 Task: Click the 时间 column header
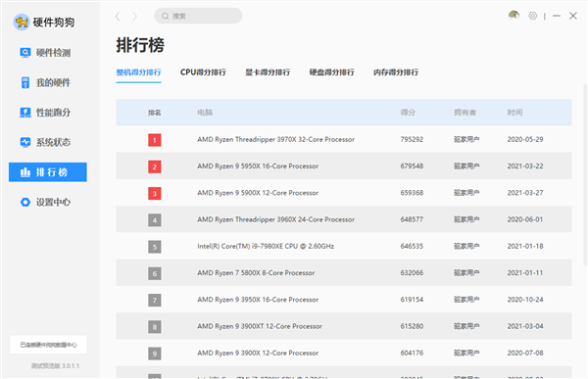tap(514, 113)
